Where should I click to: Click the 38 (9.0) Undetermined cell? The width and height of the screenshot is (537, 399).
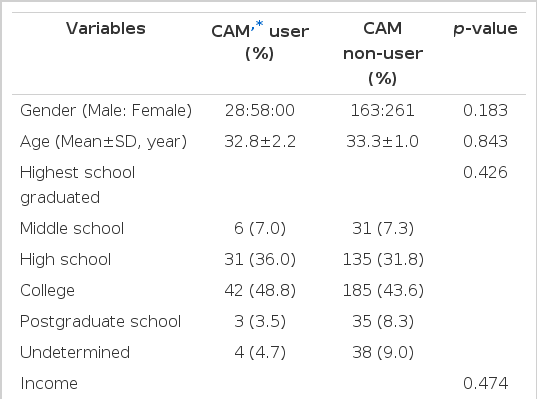pyautogui.click(x=383, y=352)
